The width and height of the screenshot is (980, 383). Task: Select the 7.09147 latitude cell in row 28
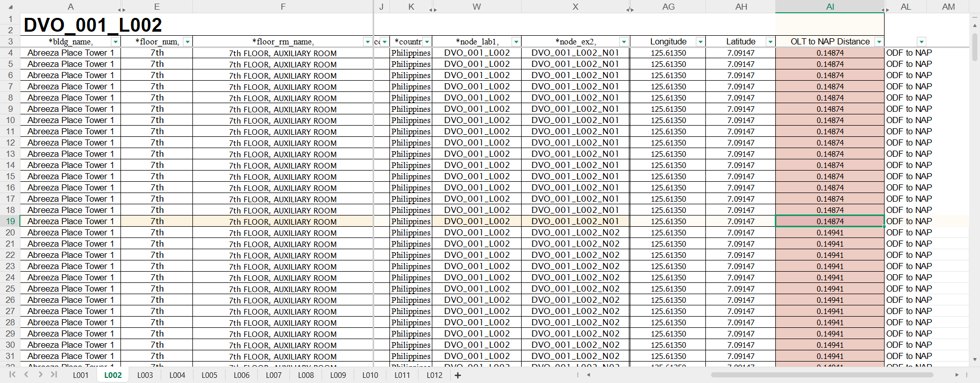(741, 322)
